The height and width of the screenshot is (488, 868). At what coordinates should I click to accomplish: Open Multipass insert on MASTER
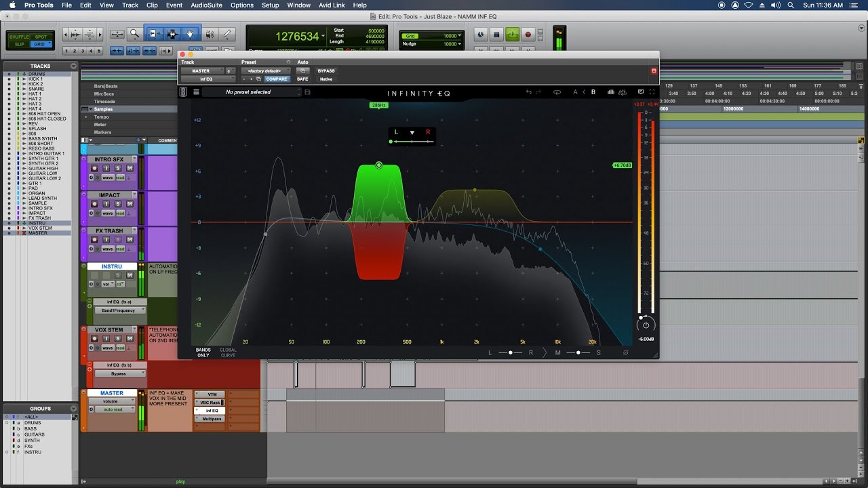[212, 419]
